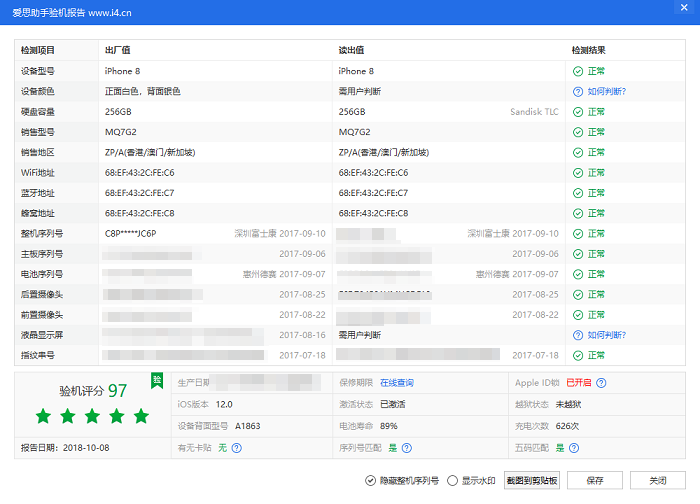Open 如何判断? link in 设备颜色 row
The image size is (700, 504).
point(606,92)
